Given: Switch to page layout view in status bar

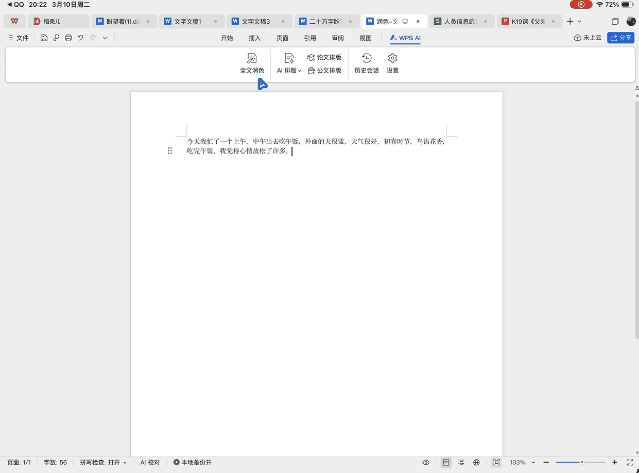Looking at the screenshot, I should tap(446, 463).
